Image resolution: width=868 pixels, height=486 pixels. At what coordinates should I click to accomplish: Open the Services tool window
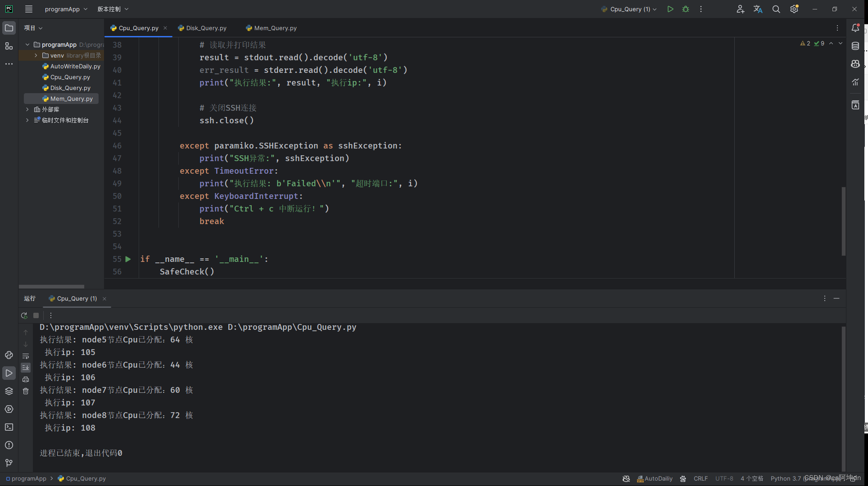point(9,409)
